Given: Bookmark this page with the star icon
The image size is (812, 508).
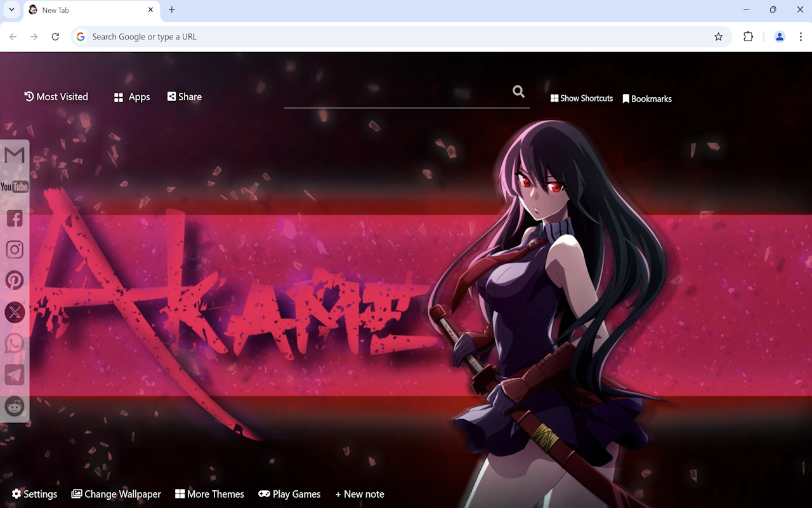Looking at the screenshot, I should 718,36.
